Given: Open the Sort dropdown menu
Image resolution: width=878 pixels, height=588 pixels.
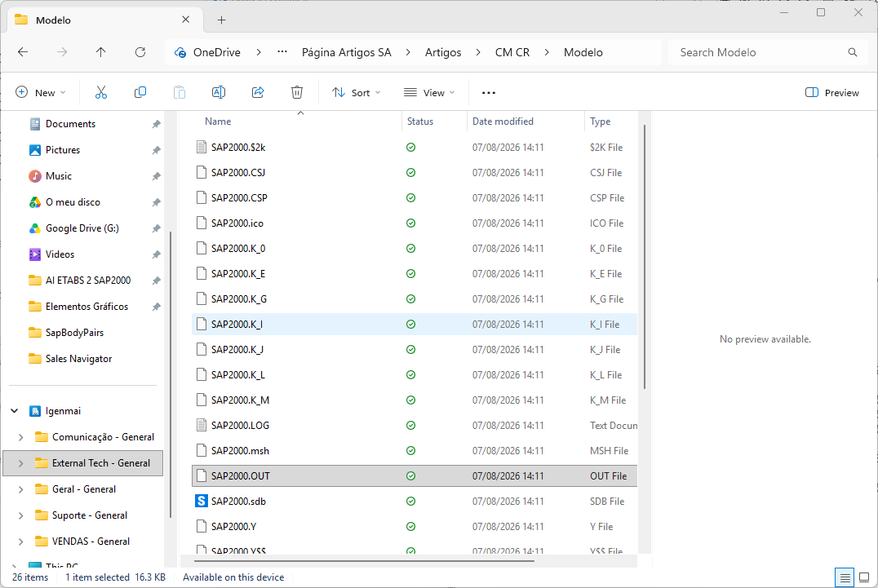Looking at the screenshot, I should [x=356, y=92].
